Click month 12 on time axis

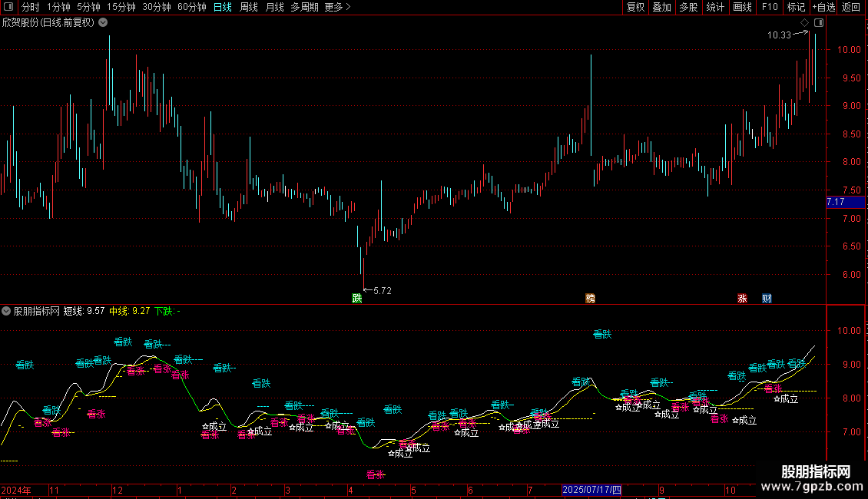tap(118, 490)
